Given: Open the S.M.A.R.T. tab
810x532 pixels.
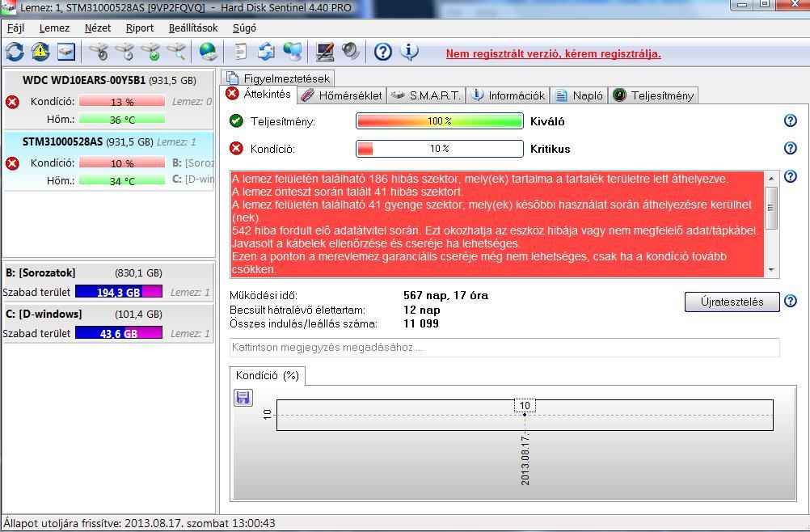Looking at the screenshot, I should [426, 95].
